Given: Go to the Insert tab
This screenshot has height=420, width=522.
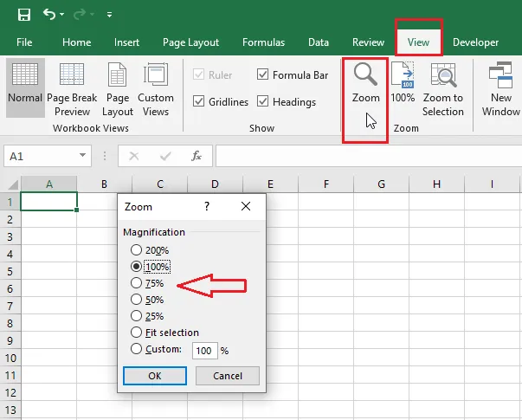Looking at the screenshot, I should click(126, 42).
